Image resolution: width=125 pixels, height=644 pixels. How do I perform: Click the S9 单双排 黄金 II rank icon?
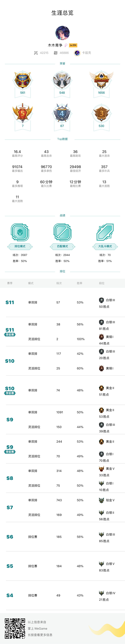102,410
